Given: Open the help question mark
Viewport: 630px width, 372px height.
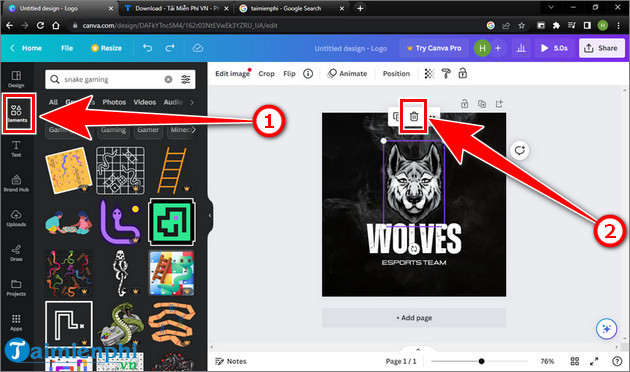Looking at the screenshot, I should [x=617, y=361].
